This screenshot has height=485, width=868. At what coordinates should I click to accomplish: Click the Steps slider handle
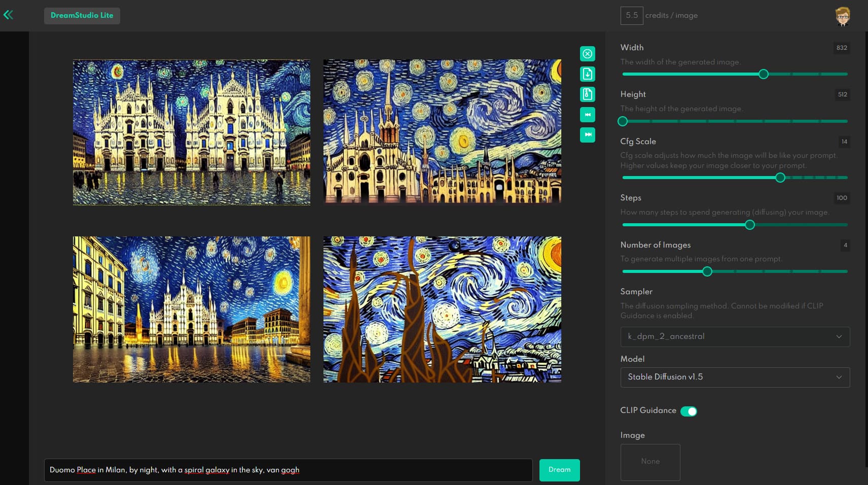coord(750,225)
